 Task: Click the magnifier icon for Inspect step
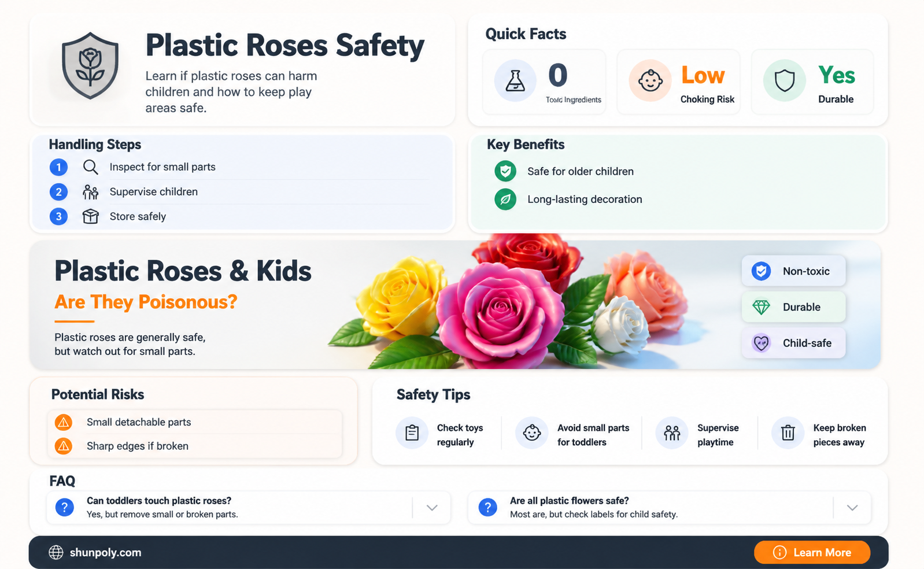click(x=90, y=167)
